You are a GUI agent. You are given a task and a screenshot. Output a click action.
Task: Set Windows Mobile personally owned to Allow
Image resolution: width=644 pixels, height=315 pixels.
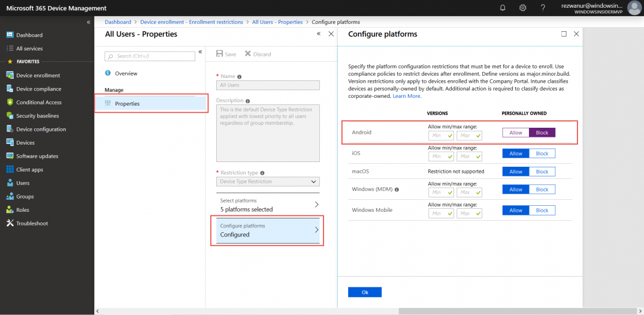tap(516, 210)
